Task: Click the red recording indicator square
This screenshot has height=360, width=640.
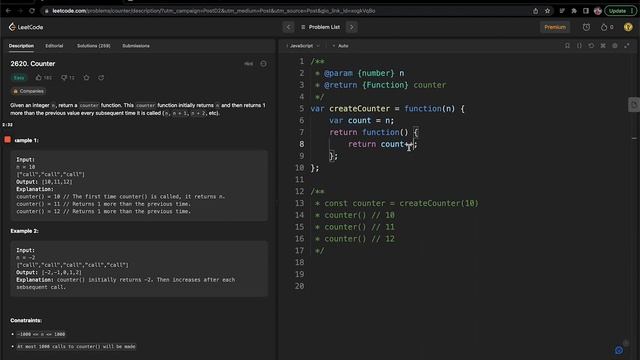Action: coord(7,140)
